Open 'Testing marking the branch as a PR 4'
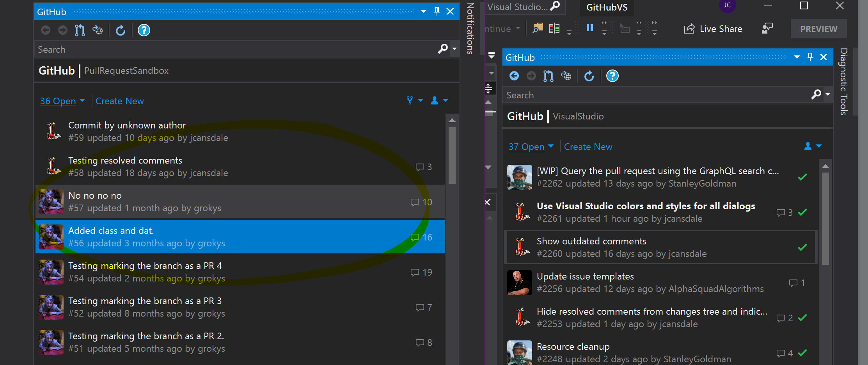The height and width of the screenshot is (365, 868). pos(240,272)
